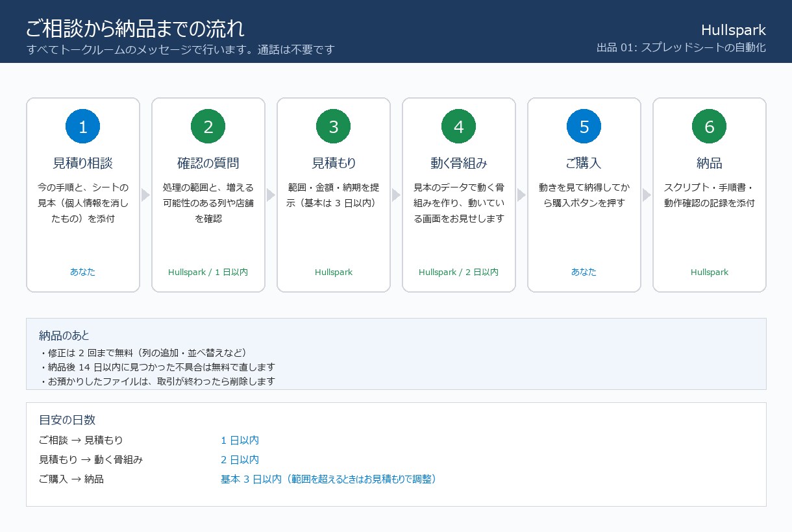Click the Hullspark brand name in header
The image size is (792, 532).
(x=734, y=30)
